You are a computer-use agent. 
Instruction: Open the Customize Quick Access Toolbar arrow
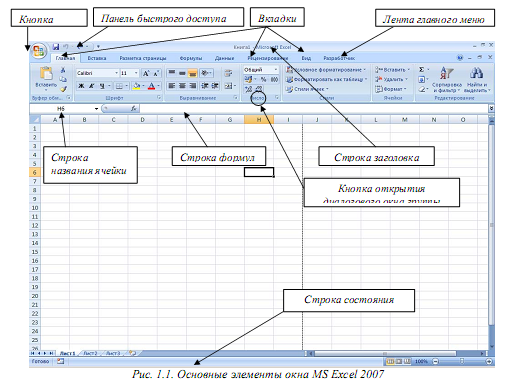(98, 47)
